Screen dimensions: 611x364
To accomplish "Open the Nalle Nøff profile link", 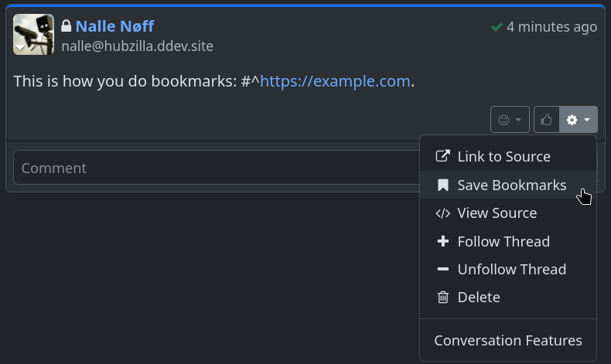I will 114,27.
